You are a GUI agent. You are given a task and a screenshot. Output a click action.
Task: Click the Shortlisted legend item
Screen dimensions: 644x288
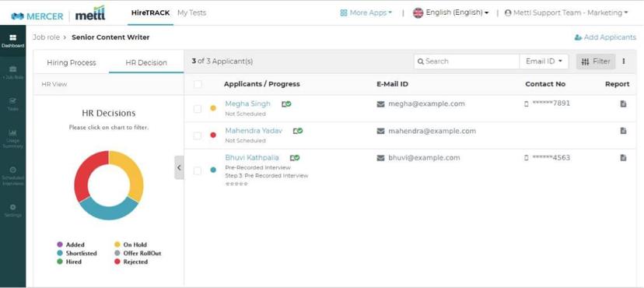pos(77,253)
